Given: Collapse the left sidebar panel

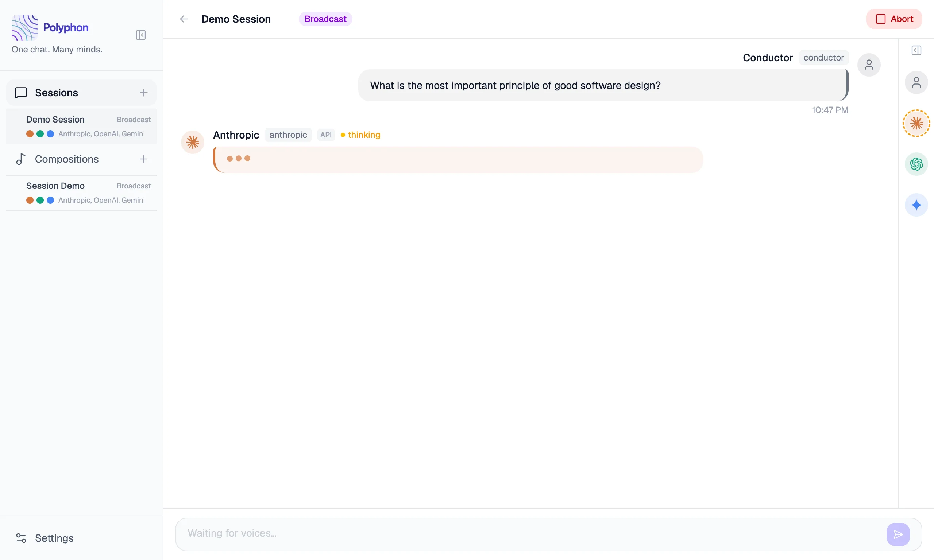Looking at the screenshot, I should point(140,35).
